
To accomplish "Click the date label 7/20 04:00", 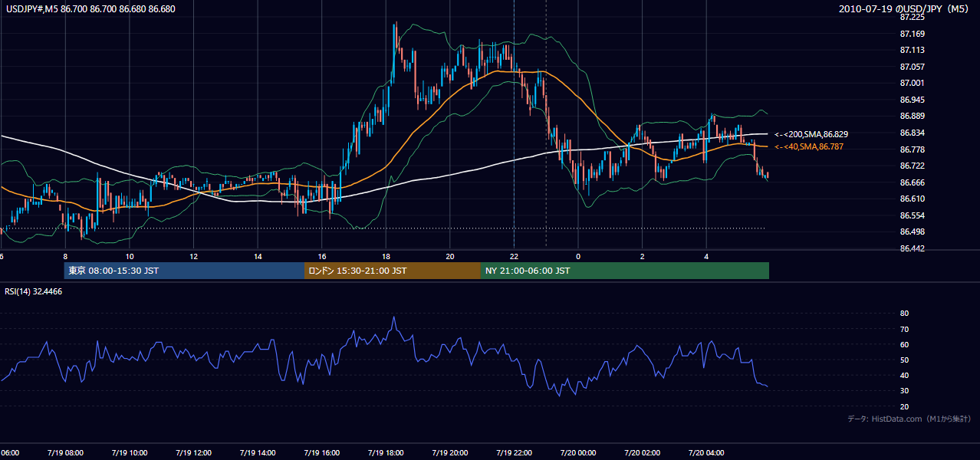I will coord(706,453).
